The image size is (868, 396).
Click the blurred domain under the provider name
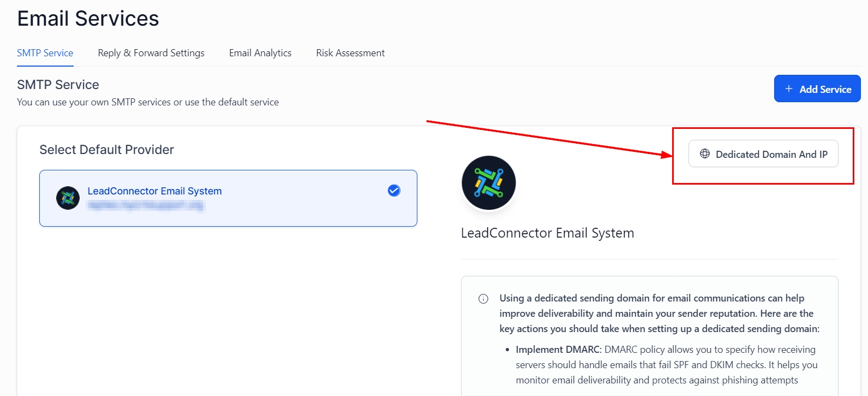pos(145,206)
